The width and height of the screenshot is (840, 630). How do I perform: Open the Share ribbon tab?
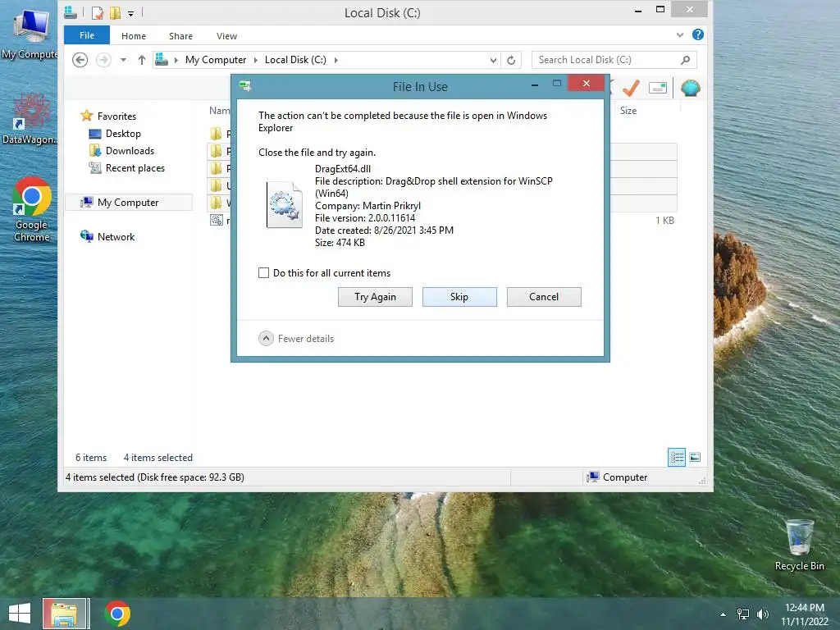tap(180, 36)
